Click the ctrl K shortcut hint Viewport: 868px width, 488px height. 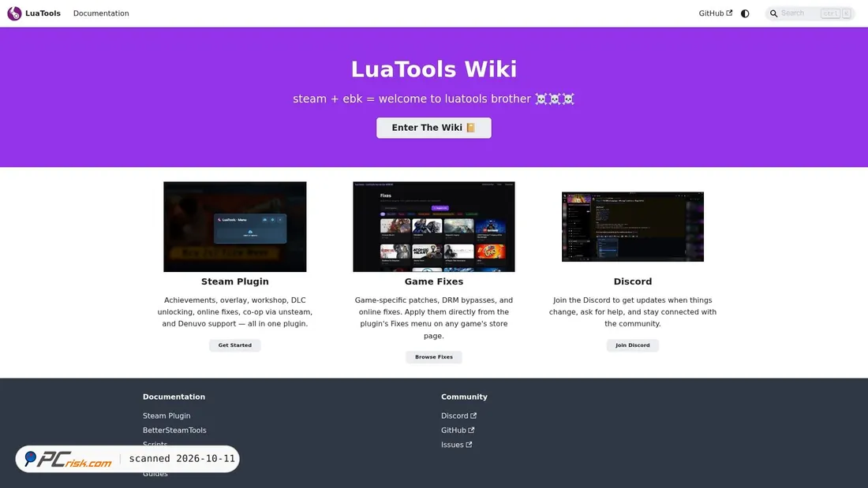tap(836, 13)
